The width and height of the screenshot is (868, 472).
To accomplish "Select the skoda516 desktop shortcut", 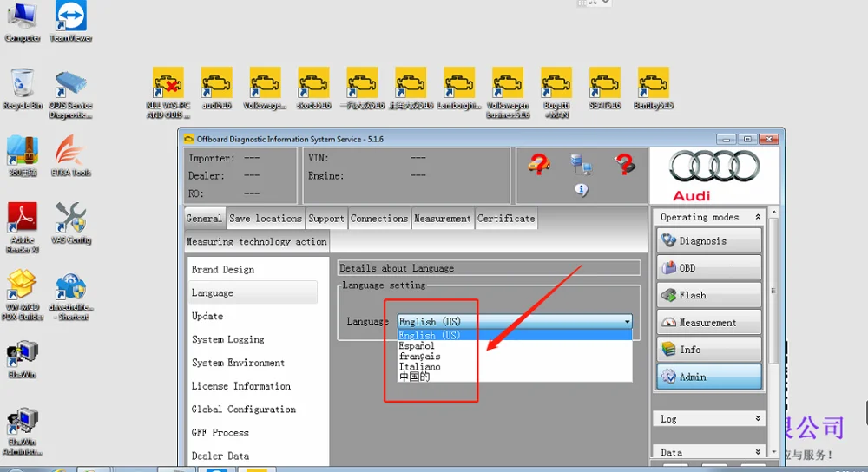I will [x=314, y=88].
